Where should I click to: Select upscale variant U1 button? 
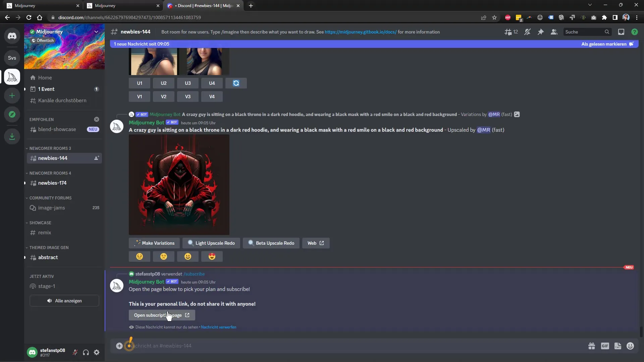(140, 83)
